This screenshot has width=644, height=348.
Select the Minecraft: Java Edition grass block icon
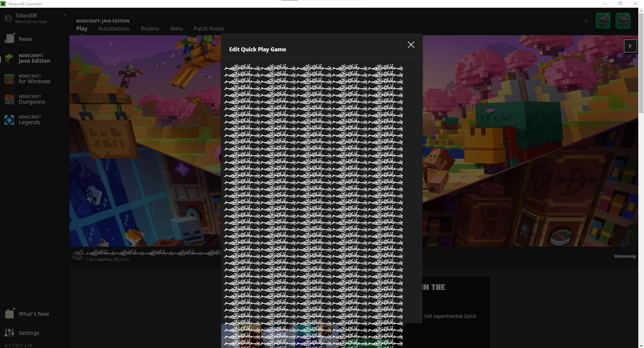(x=9, y=58)
